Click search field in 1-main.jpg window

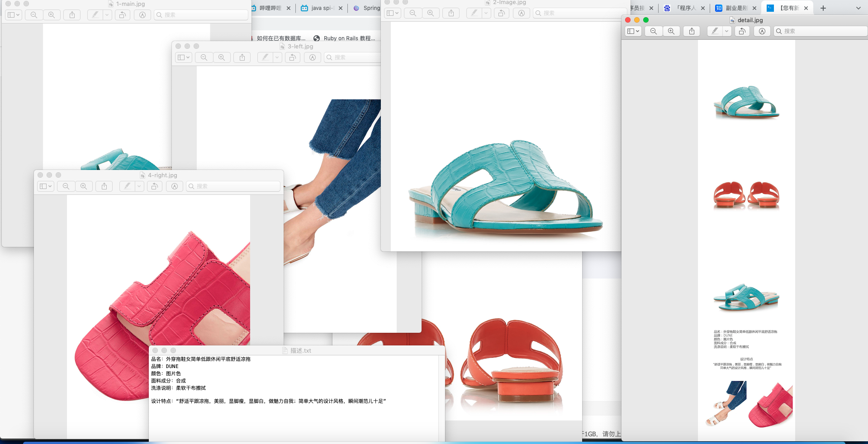[x=201, y=15]
